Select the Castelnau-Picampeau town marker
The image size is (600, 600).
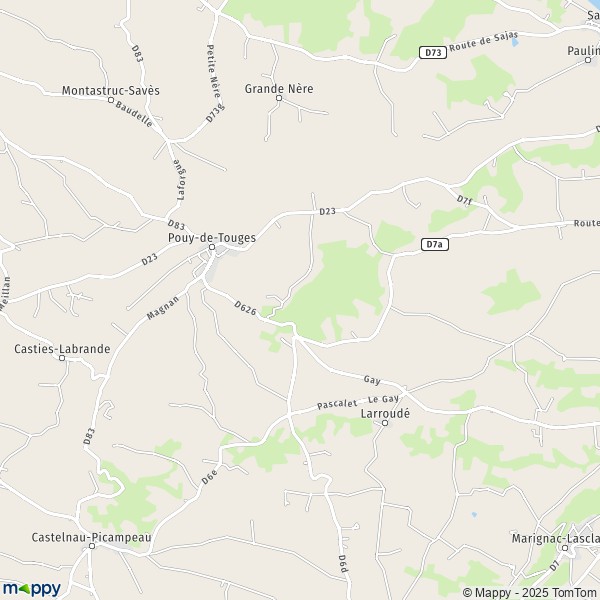click(92, 546)
